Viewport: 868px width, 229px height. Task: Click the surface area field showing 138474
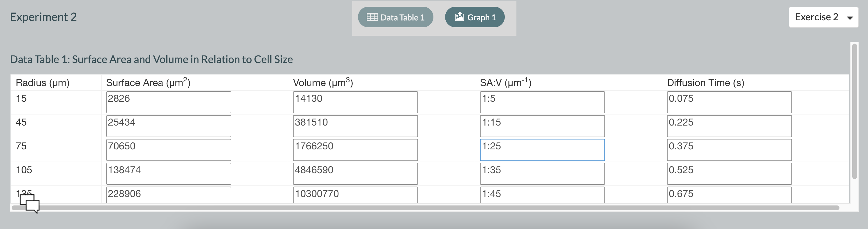pos(168,173)
